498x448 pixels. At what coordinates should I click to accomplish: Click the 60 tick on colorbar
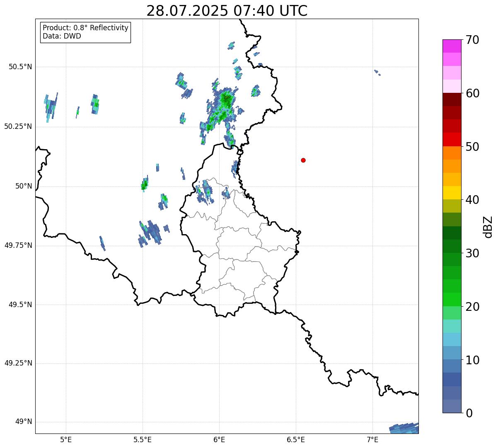[x=472, y=93]
